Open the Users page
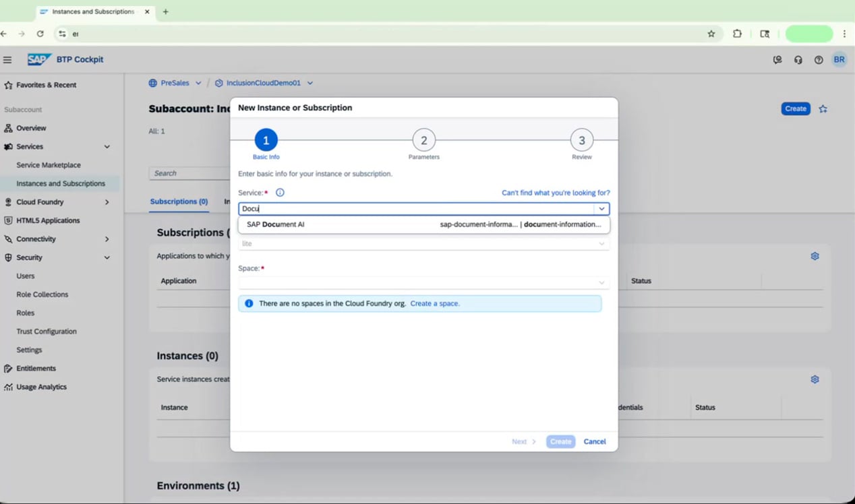 26,276
